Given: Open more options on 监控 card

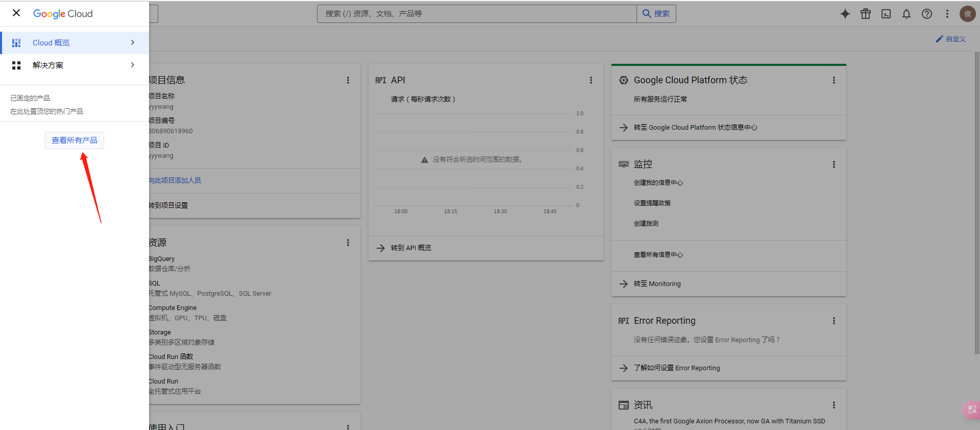Looking at the screenshot, I should 834,164.
